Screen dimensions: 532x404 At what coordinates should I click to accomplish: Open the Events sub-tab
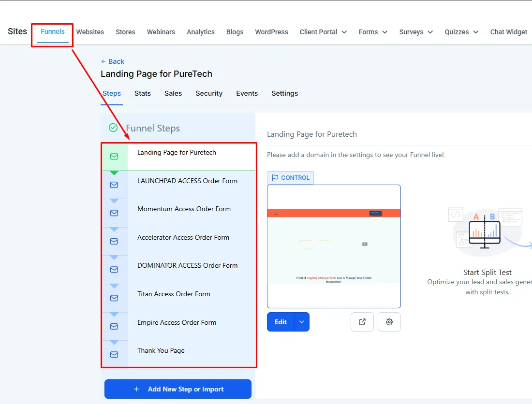[x=247, y=94]
